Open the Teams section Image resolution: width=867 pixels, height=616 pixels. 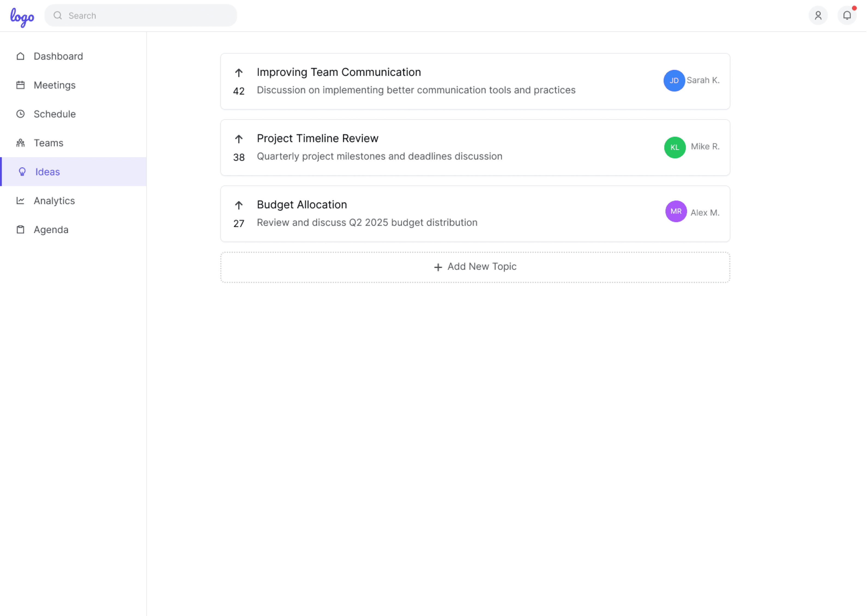click(x=49, y=143)
